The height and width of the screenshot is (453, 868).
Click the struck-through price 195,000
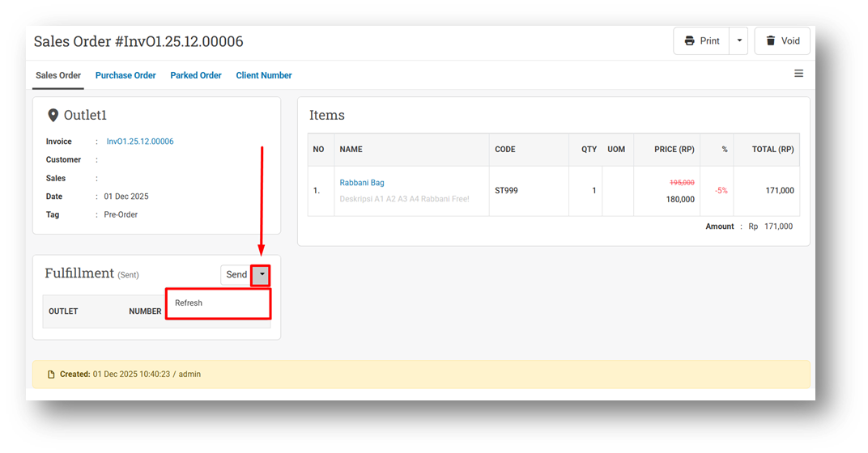pyautogui.click(x=682, y=183)
